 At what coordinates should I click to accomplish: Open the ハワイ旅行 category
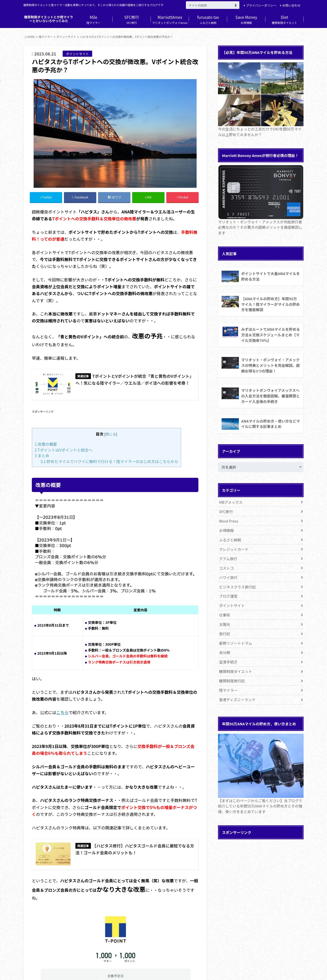pos(261,578)
